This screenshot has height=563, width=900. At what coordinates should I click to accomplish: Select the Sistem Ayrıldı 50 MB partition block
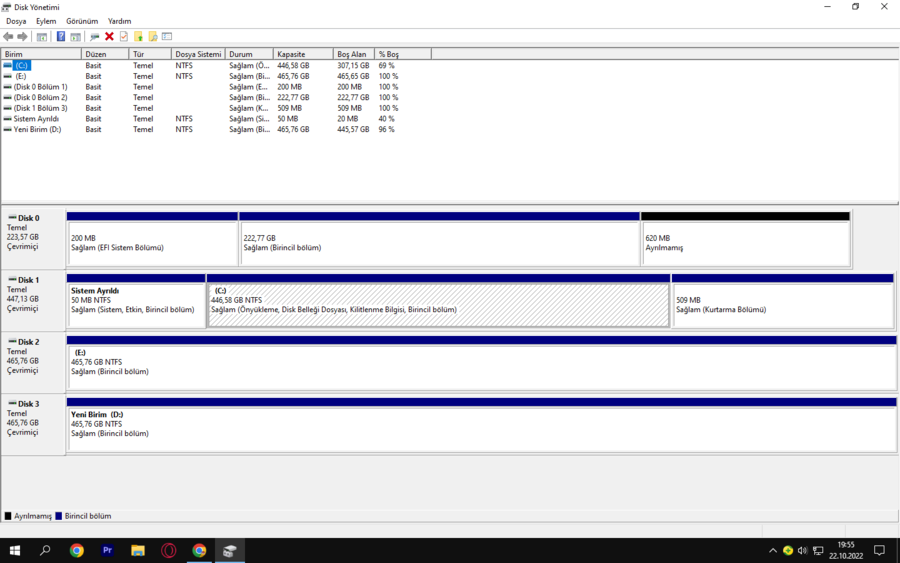136,301
